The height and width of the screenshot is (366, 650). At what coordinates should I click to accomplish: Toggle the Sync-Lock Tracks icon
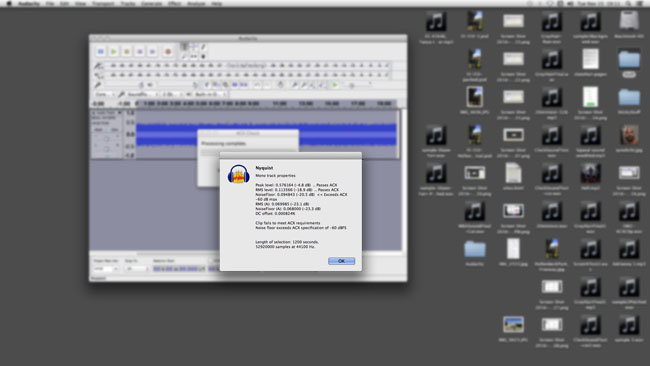pos(281,85)
